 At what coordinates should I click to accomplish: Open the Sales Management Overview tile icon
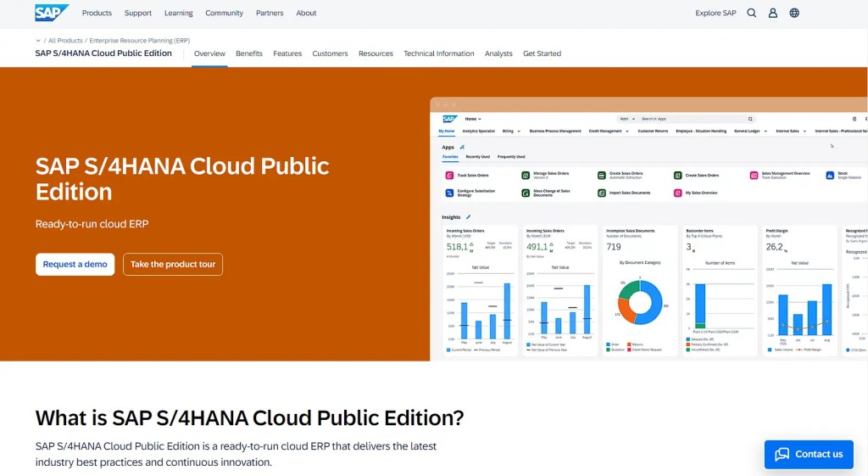(754, 175)
